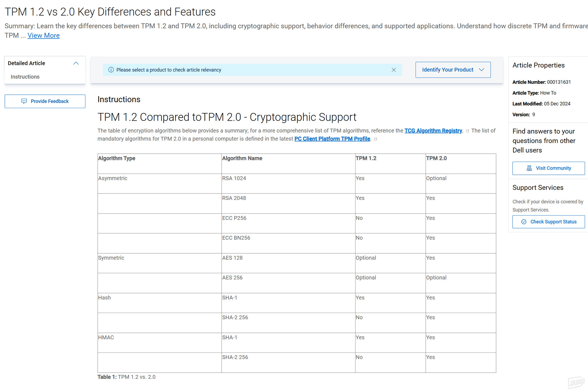Click the Support Services heading
Viewport: 588px width, 392px height.
[x=538, y=188]
